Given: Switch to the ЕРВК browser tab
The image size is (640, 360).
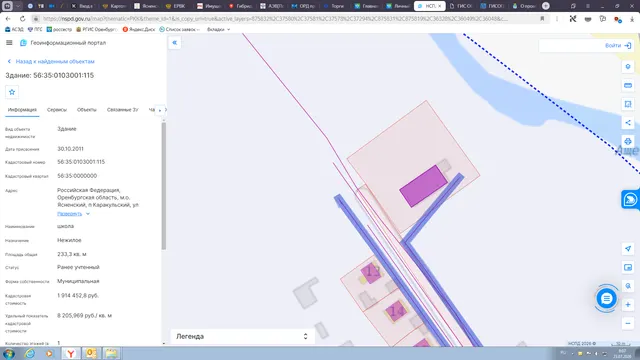Looking at the screenshot, I should pyautogui.click(x=176, y=6).
